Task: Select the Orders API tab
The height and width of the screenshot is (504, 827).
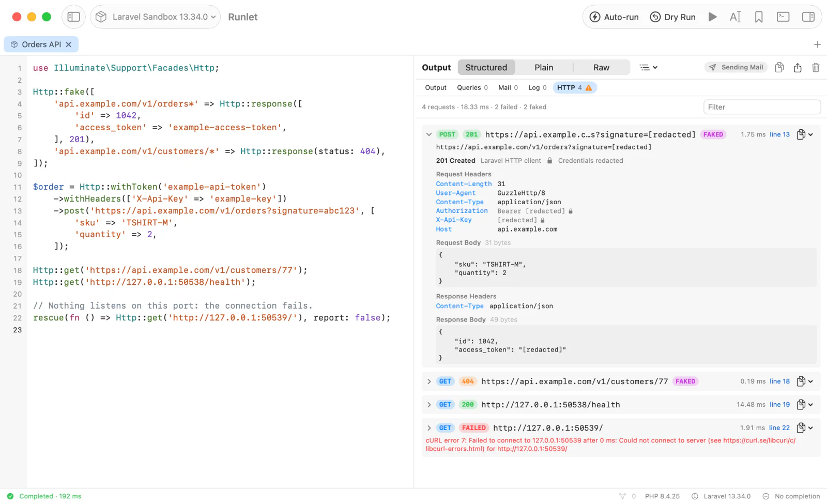Action: coord(41,44)
